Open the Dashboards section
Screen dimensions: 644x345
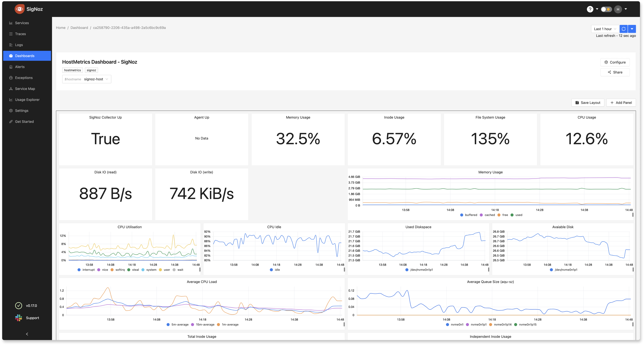(x=24, y=56)
